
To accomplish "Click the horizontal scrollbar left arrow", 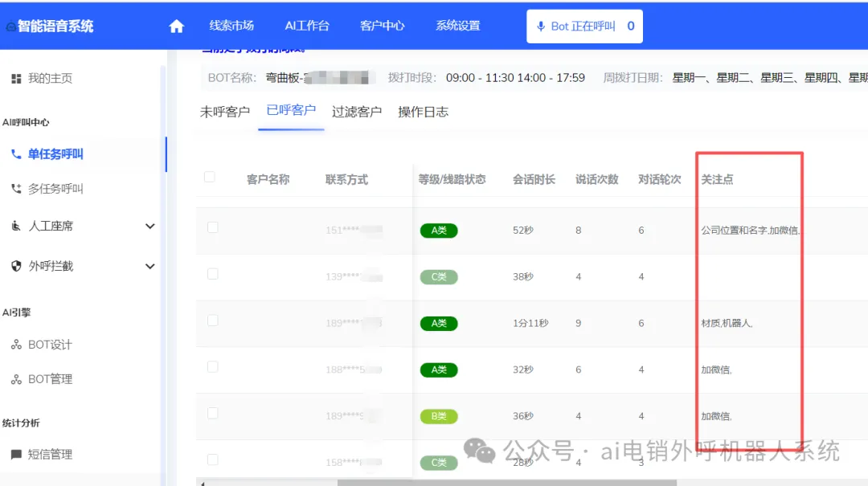I will pyautogui.click(x=202, y=484).
